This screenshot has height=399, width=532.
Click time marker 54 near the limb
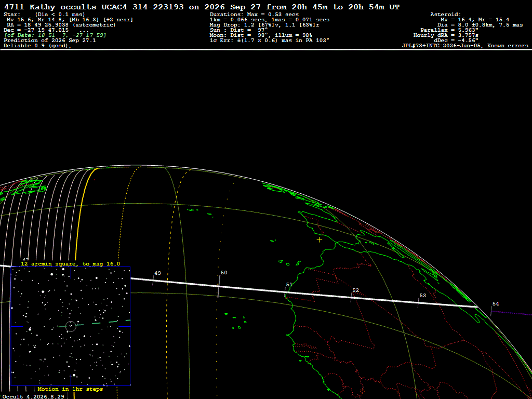(495, 304)
